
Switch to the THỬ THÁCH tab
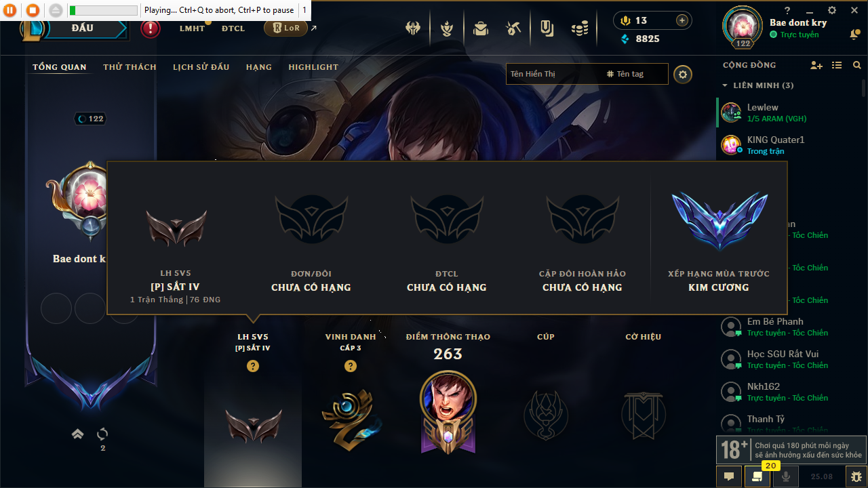(x=130, y=67)
